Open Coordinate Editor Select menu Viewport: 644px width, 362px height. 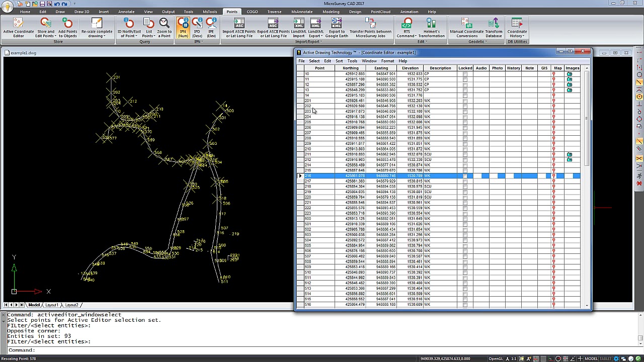click(x=314, y=61)
